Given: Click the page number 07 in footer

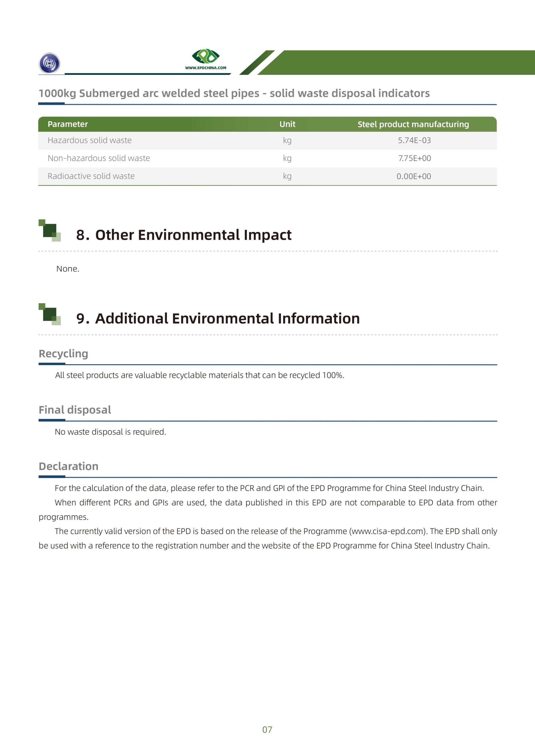Looking at the screenshot, I should (267, 730).
